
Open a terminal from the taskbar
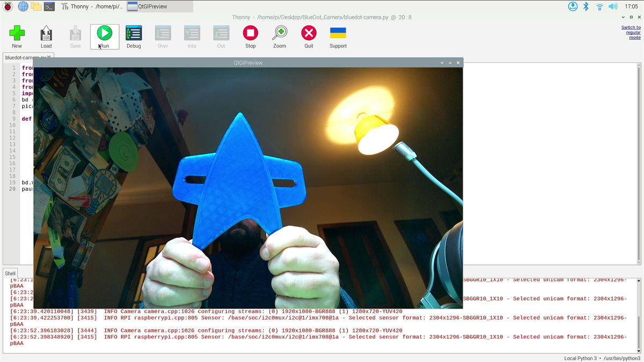click(49, 6)
